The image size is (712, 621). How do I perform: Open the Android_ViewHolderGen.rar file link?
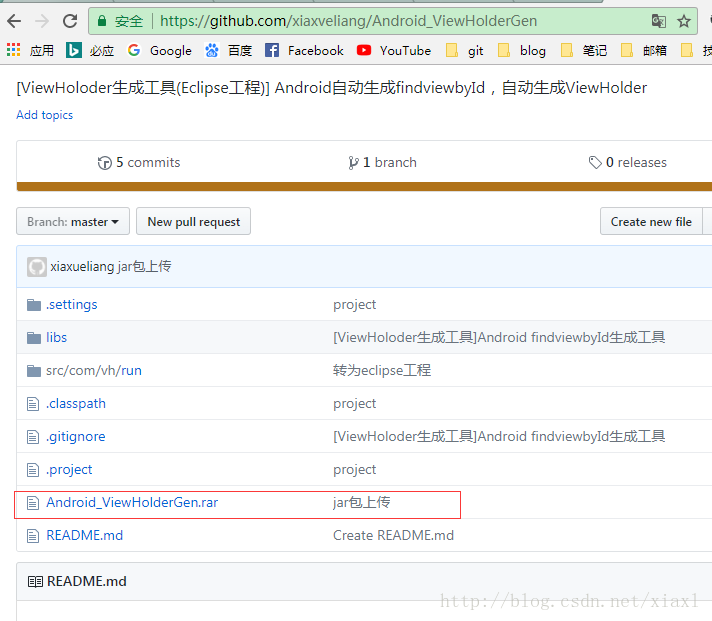132,503
